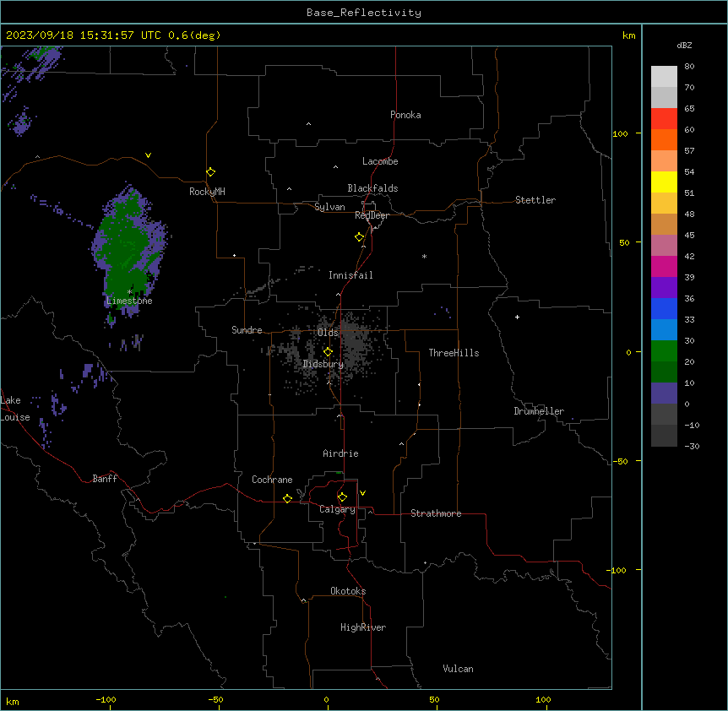Click the Innisfail city label
Image resolution: width=728 pixels, height=711 pixels.
tap(350, 275)
